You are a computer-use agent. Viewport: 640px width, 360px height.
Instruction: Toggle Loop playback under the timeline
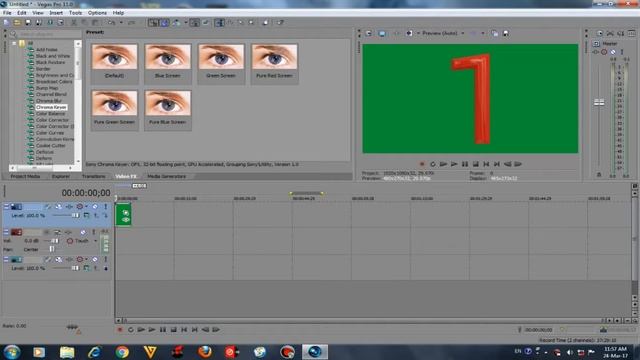pos(131,329)
